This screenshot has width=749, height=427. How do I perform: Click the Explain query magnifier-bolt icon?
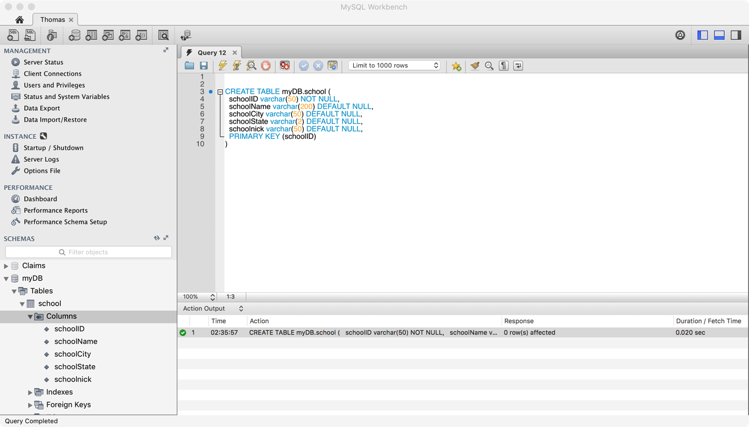(251, 66)
